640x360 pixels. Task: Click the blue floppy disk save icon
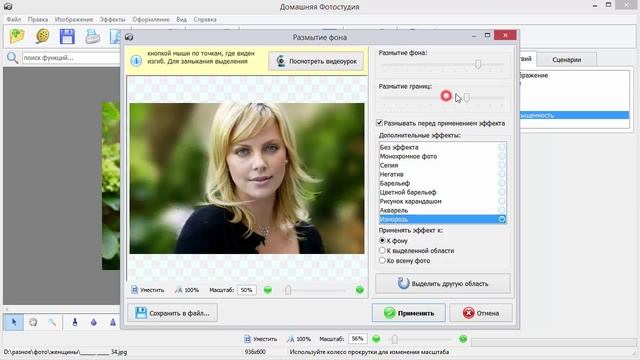[67, 36]
